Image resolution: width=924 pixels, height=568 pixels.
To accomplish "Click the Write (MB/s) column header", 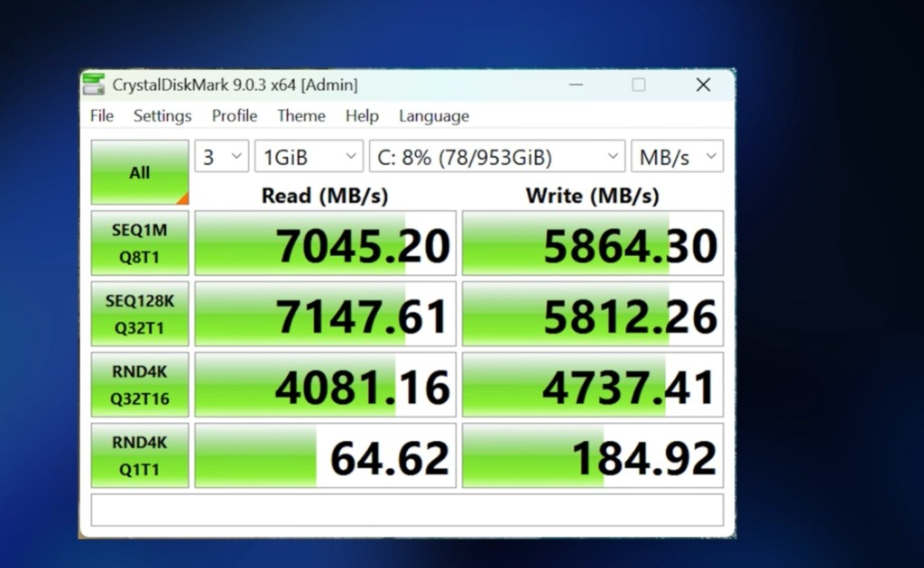I will pyautogui.click(x=592, y=196).
